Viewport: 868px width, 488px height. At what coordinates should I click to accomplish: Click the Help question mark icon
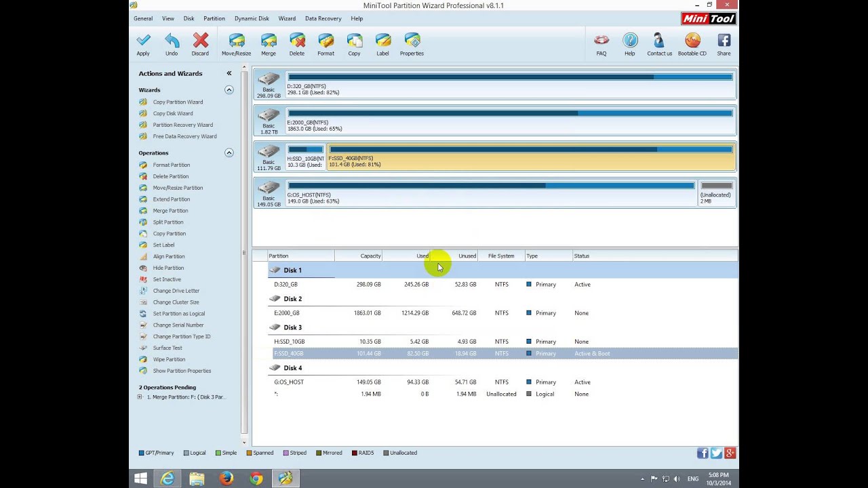click(630, 44)
